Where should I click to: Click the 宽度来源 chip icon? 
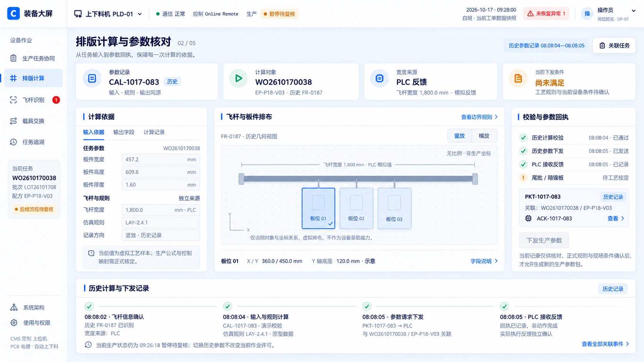coord(379,78)
